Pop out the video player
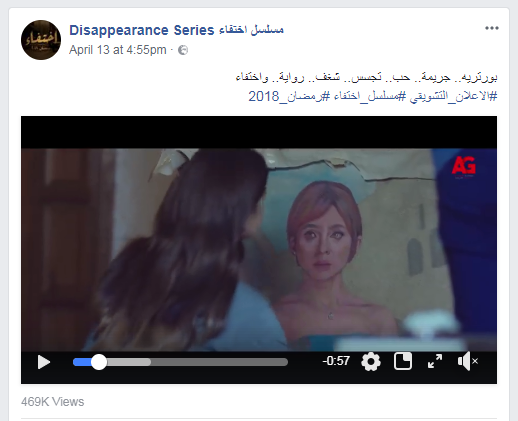Screen dimensions: 518x421 (x=403, y=361)
